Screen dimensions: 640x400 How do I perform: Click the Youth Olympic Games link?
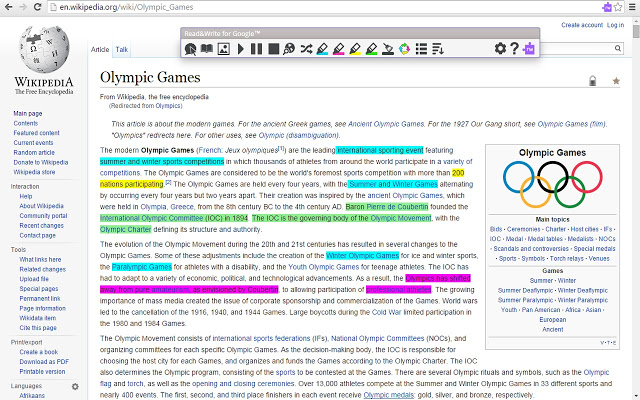coord(324,267)
